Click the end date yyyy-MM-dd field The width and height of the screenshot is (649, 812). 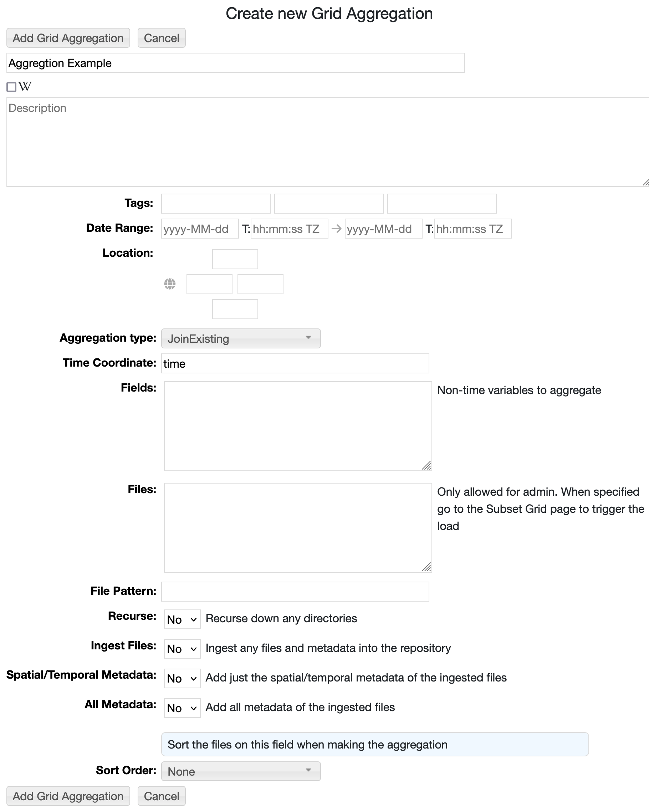coord(383,229)
